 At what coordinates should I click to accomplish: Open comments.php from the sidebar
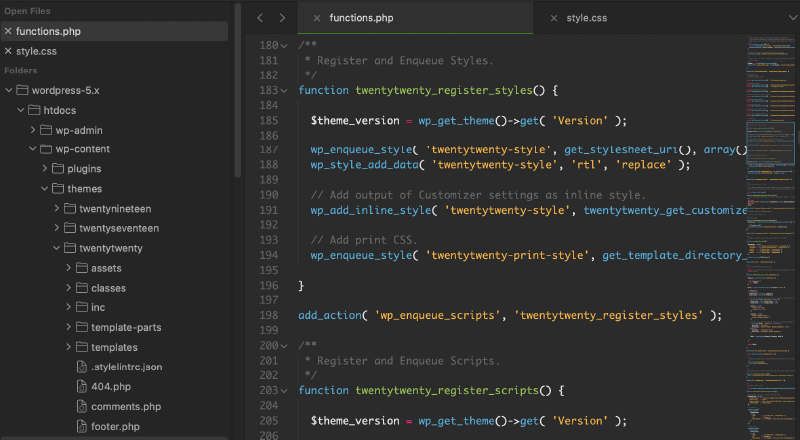[126, 407]
